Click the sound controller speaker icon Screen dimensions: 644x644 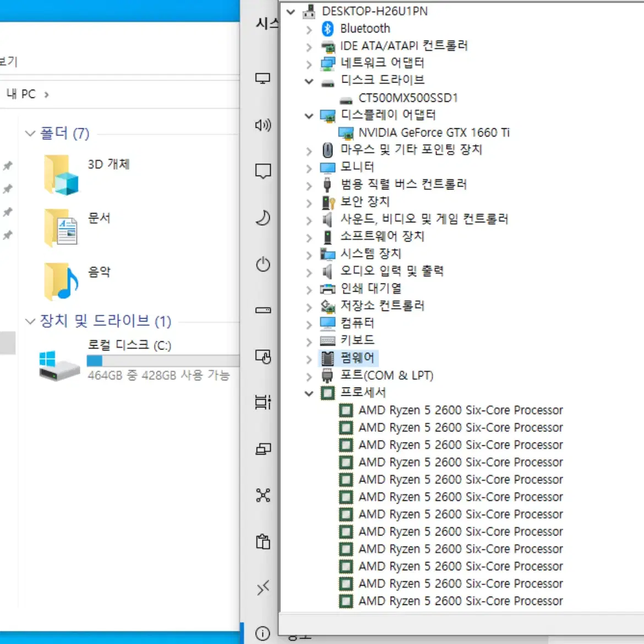(328, 220)
